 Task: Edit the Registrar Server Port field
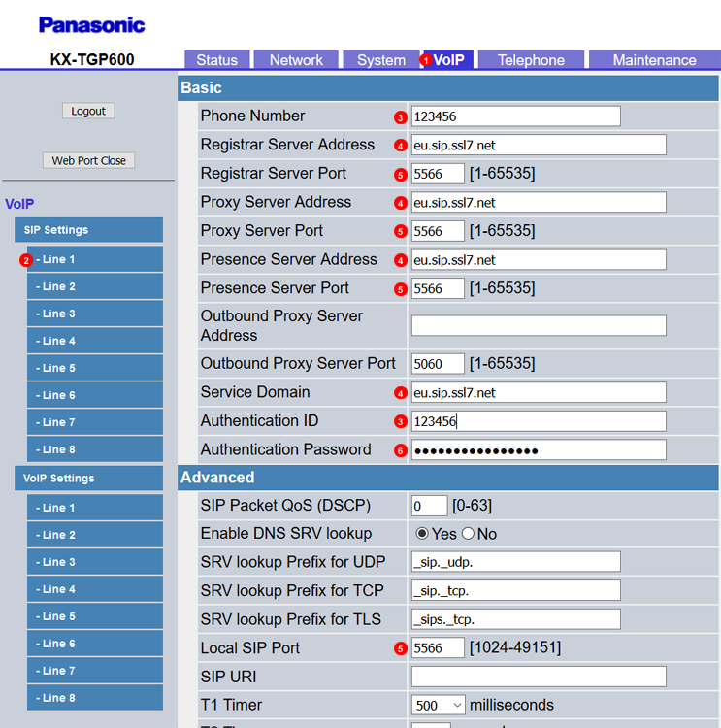click(x=438, y=174)
